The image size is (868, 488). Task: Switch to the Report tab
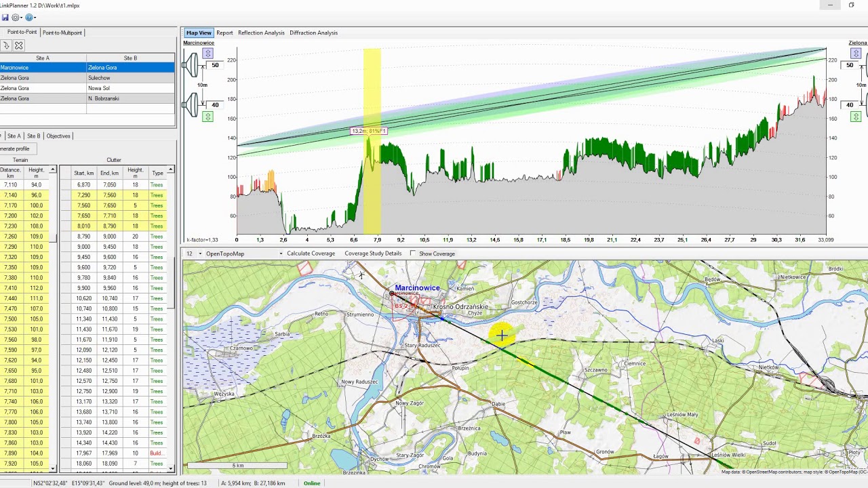tap(224, 33)
